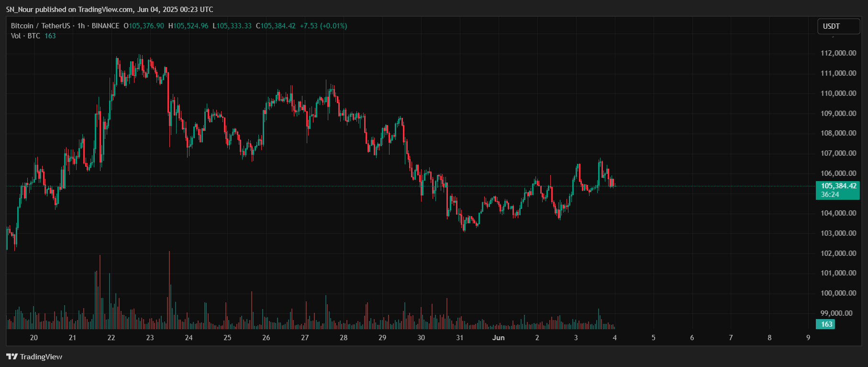The image size is (868, 367).
Task: Open the USDT currency dropdown
Action: pyautogui.click(x=838, y=26)
